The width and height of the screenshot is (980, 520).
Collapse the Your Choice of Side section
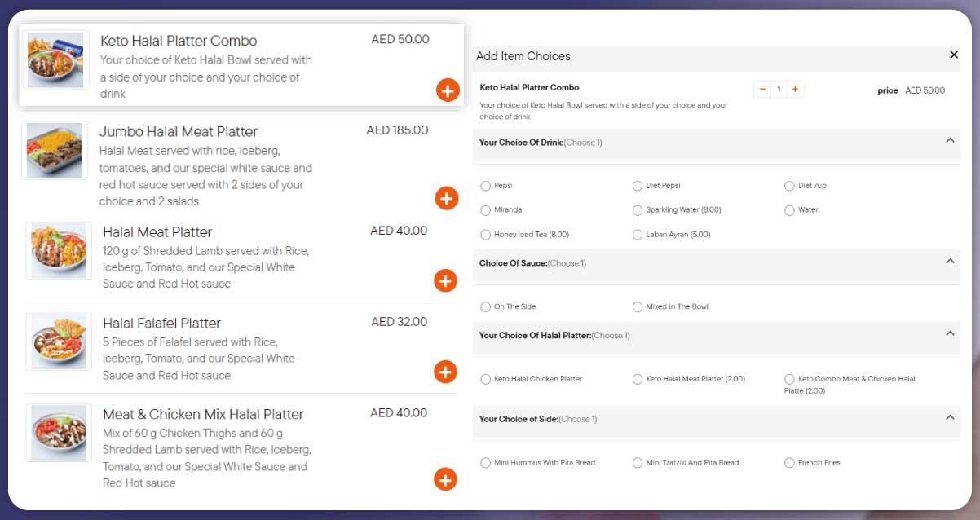[x=949, y=419]
